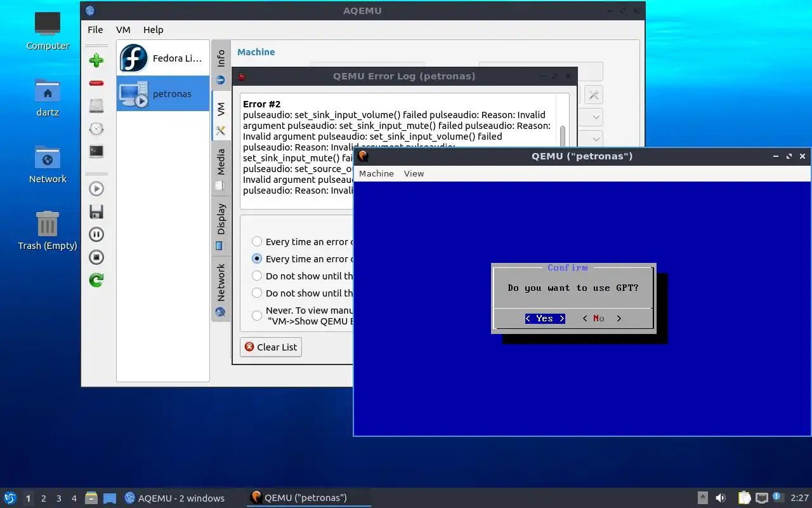The height and width of the screenshot is (508, 812).
Task: Click the Clear List button
Action: click(271, 347)
